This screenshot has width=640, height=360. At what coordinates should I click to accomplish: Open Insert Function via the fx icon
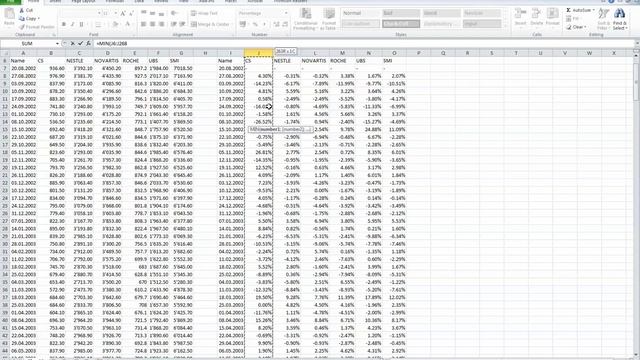pos(88,43)
